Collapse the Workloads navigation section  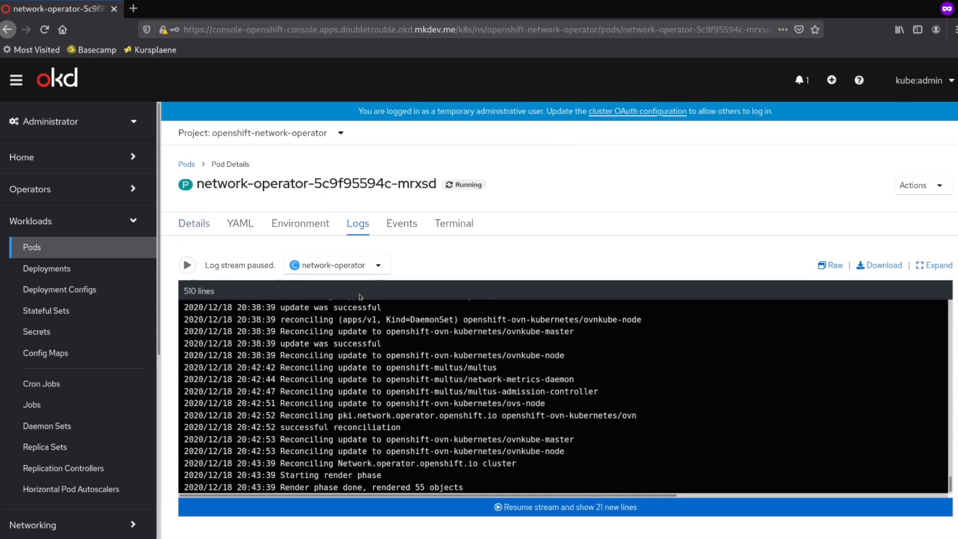(73, 221)
